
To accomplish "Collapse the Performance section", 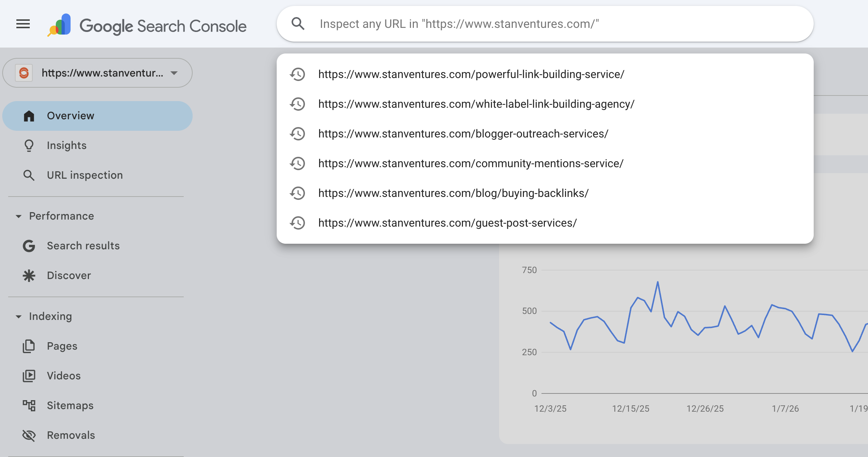I will (18, 216).
